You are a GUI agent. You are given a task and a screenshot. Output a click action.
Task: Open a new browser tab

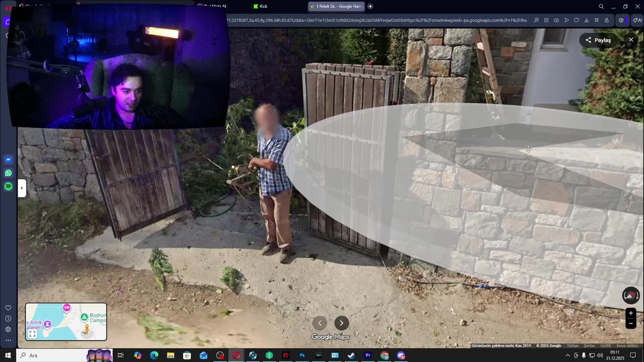pyautogui.click(x=370, y=7)
